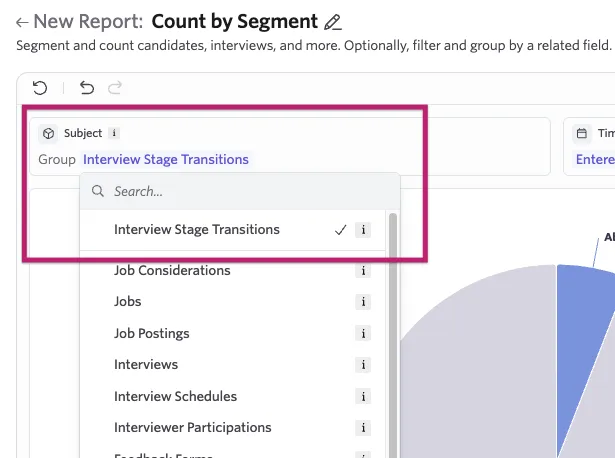Screen dimensions: 615x458
Task: Click the greyed redo arrow
Action: click(x=115, y=88)
